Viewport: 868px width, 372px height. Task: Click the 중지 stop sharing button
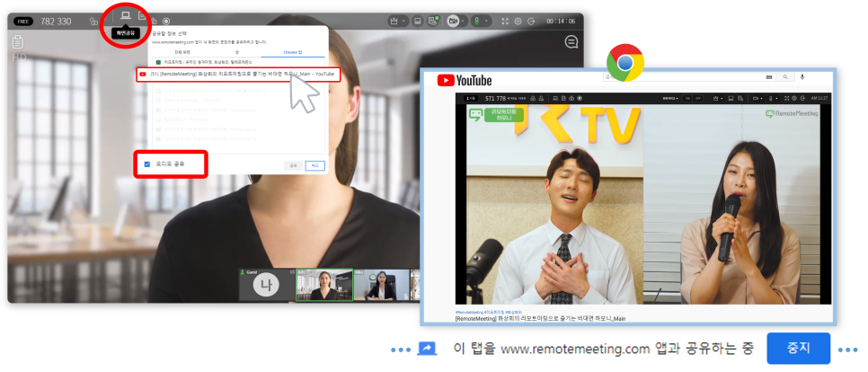[798, 349]
